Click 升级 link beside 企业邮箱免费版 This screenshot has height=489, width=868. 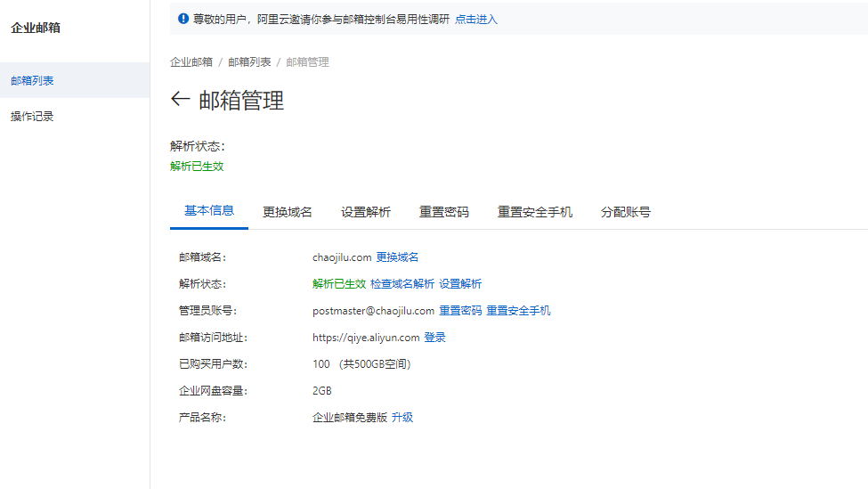click(402, 417)
